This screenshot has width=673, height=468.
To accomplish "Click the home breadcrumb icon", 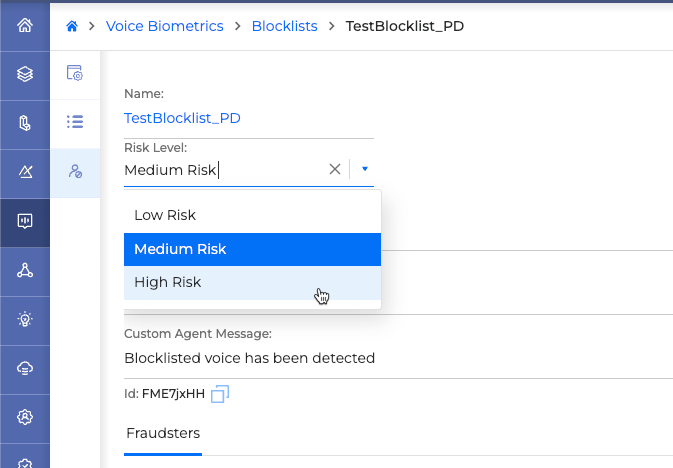I will 72,26.
